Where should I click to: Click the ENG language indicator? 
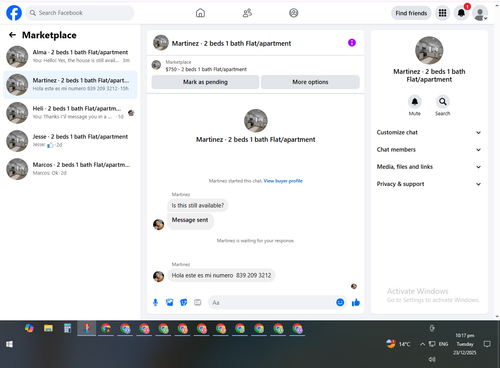(443, 344)
